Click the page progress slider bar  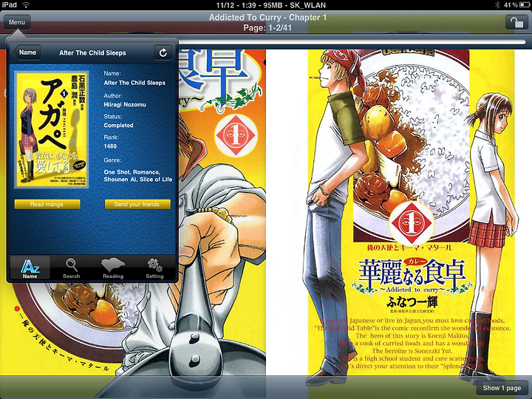pyautogui.click(x=352, y=42)
